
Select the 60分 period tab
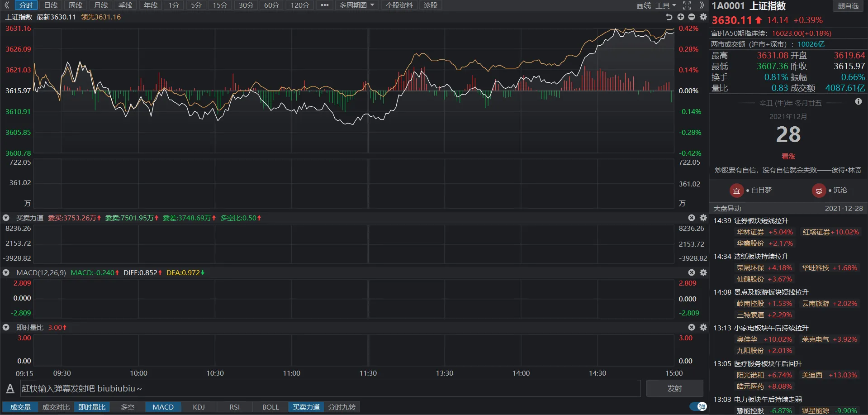271,5
